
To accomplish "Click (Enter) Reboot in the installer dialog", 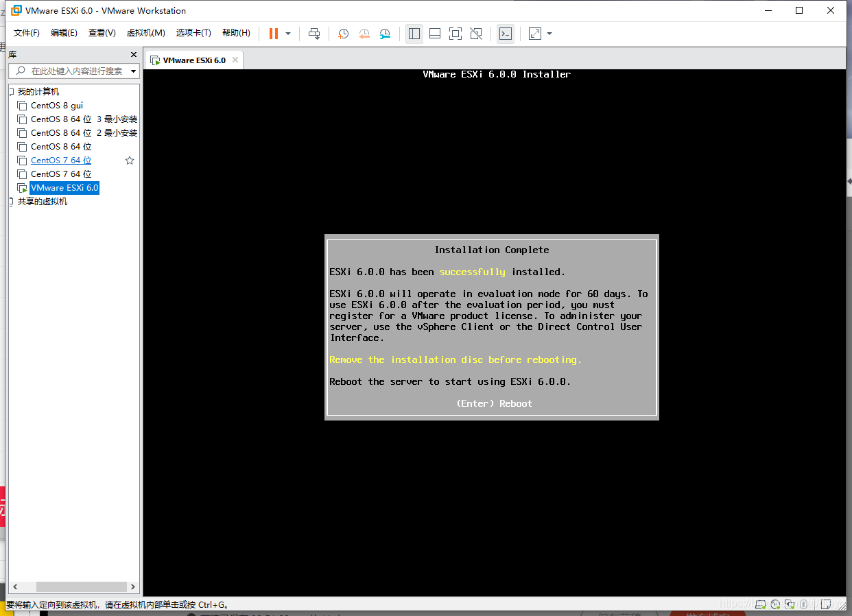I will click(494, 403).
